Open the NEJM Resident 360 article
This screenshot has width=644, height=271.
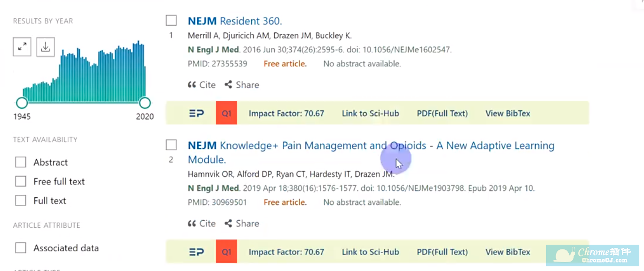coord(235,21)
